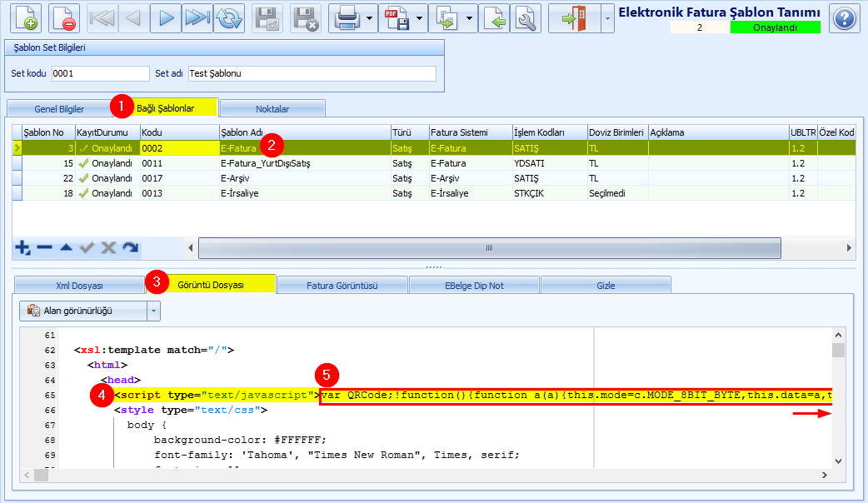Refresh the record with circular arrows icon

(229, 18)
